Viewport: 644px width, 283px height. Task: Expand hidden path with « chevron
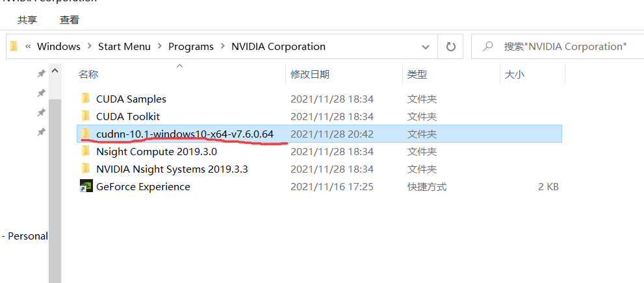(28, 46)
